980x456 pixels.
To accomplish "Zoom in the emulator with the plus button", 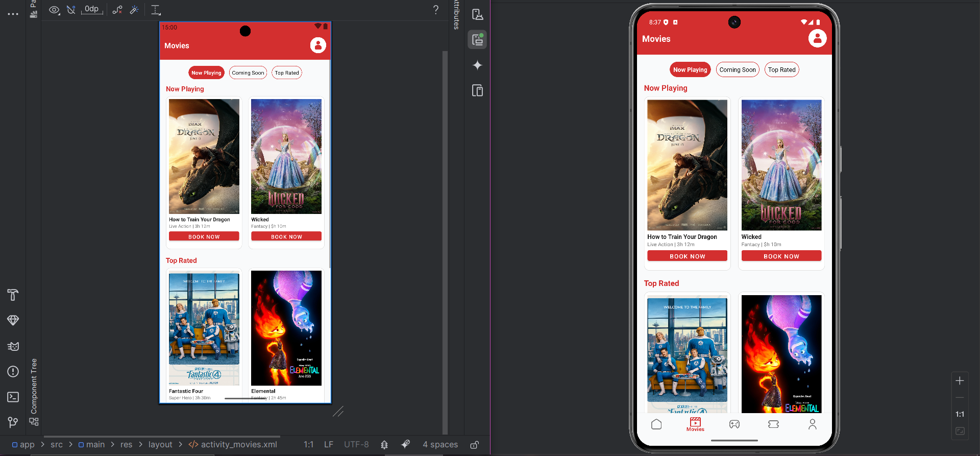I will point(960,381).
